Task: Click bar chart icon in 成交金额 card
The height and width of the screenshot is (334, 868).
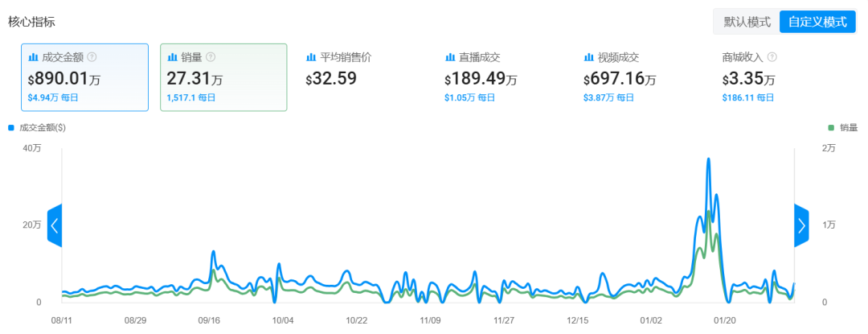Action: (x=33, y=57)
